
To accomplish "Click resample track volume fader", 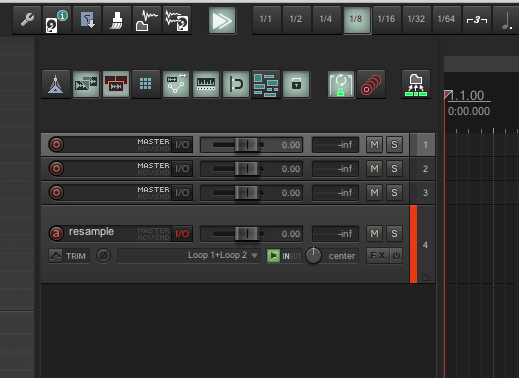I will tap(247, 234).
